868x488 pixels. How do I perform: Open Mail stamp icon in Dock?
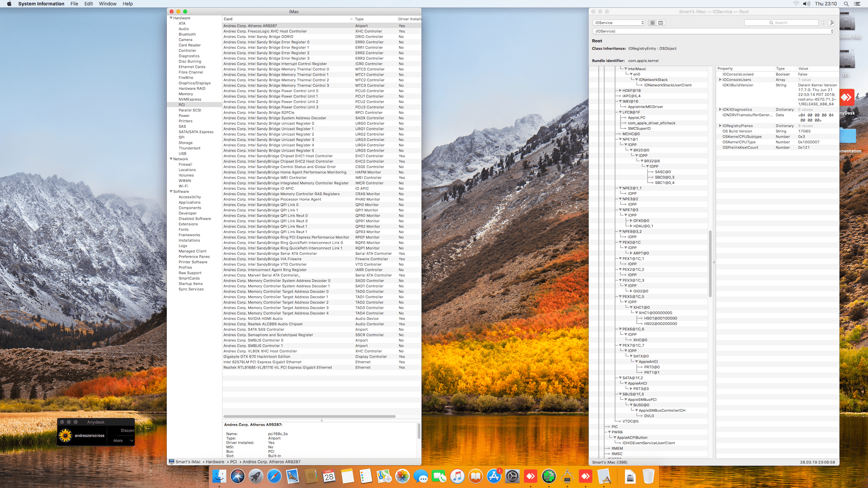[292, 476]
